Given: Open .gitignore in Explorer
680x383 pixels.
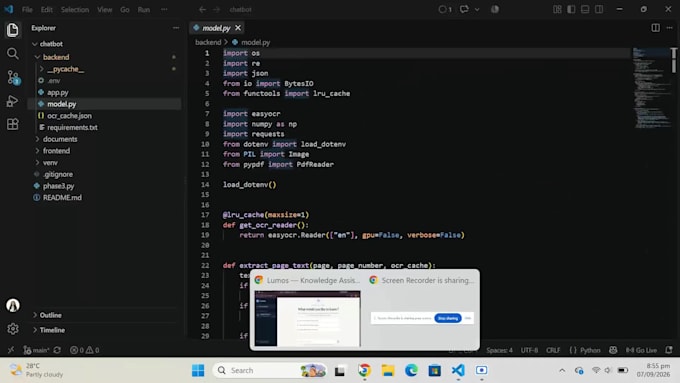Looking at the screenshot, I should point(58,174).
